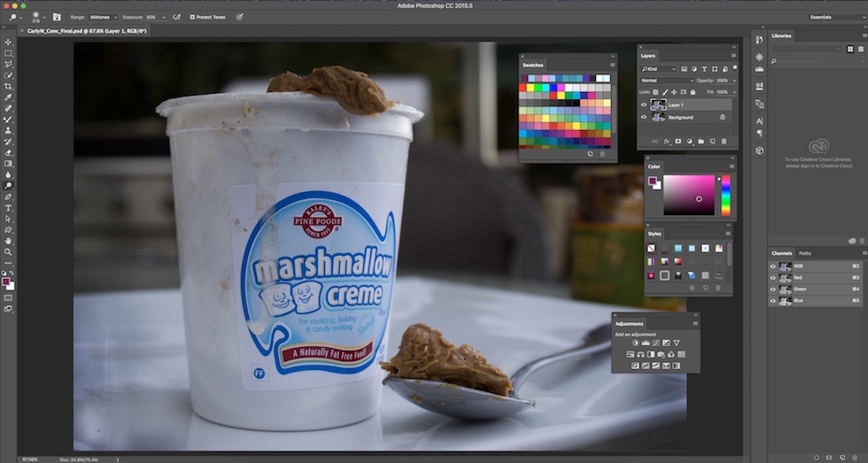Image resolution: width=868 pixels, height=463 pixels.
Task: Pick a color in the Color panel field
Action: coord(689,196)
